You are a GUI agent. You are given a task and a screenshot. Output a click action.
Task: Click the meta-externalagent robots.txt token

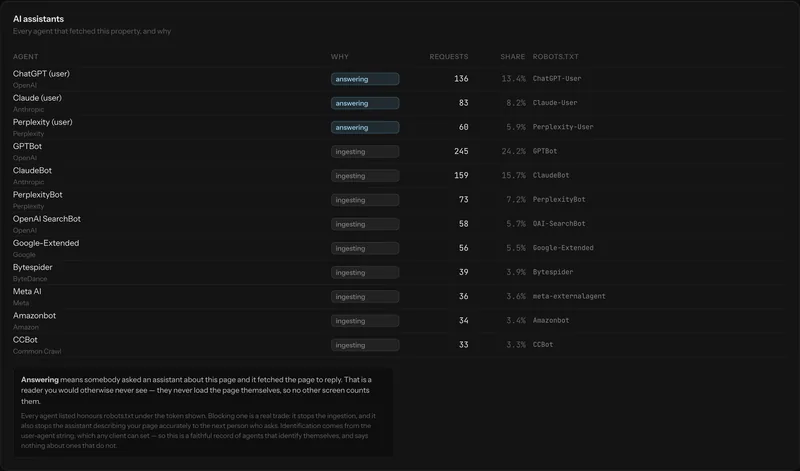pos(569,296)
